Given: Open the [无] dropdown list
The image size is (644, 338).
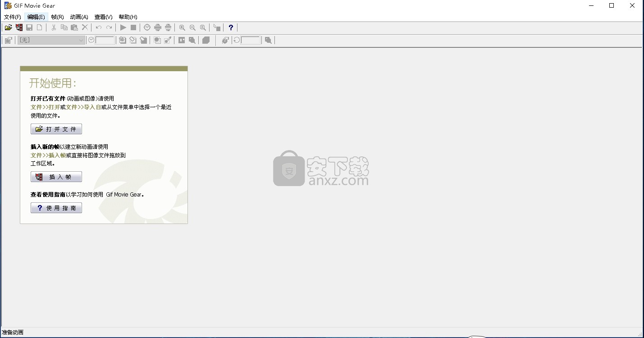Looking at the screenshot, I should [51, 40].
